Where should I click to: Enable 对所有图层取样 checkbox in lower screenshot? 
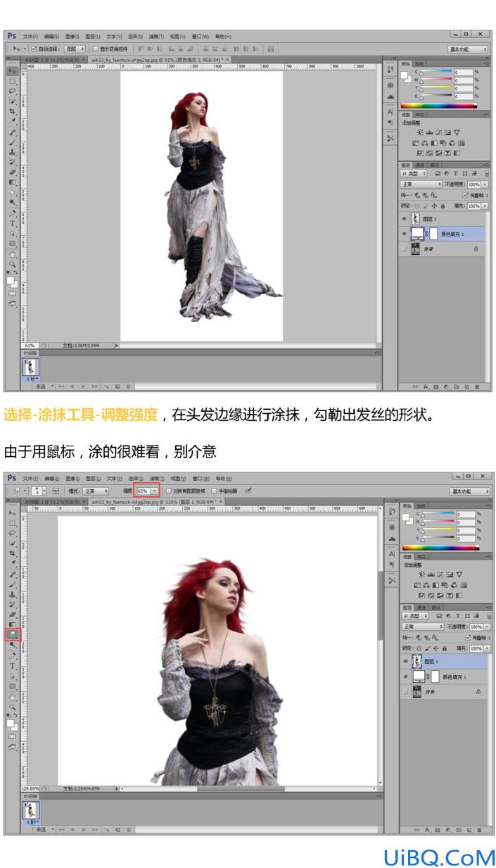[x=168, y=491]
